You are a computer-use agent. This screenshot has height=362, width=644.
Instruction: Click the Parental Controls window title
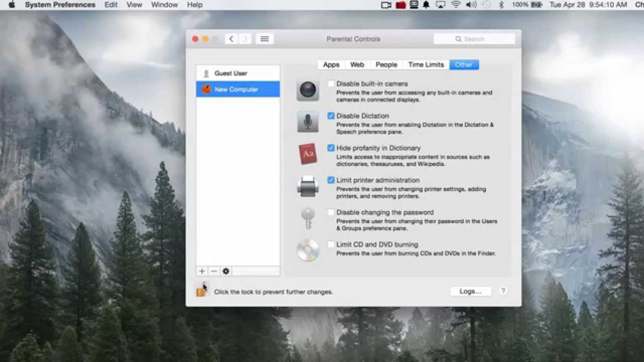point(353,39)
